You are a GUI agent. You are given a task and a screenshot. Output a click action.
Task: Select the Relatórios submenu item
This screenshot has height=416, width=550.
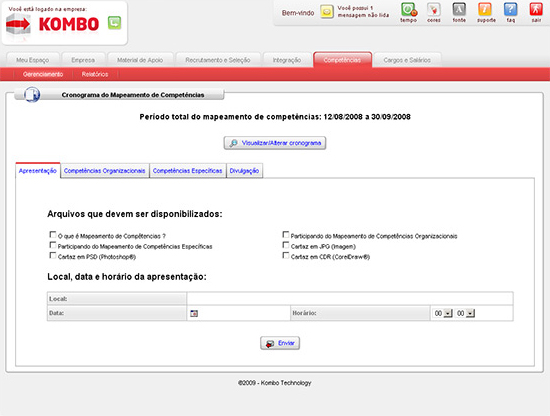tap(95, 74)
